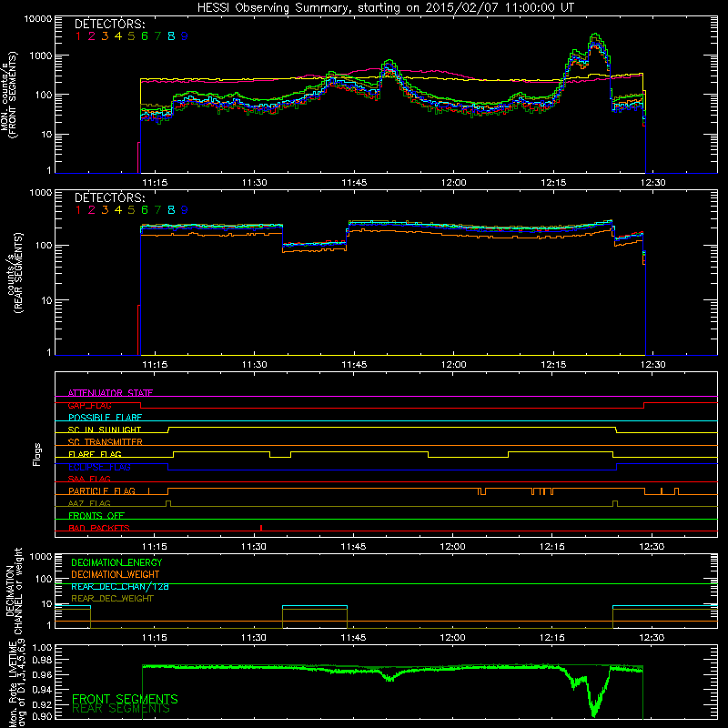Click the REAR_DEC_WEIGHT legend label

click(x=112, y=599)
